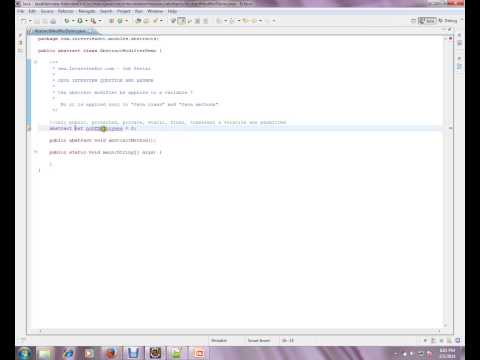The height and width of the screenshot is (360, 480).
Task: Open the Refactor menu
Action: [x=65, y=11]
